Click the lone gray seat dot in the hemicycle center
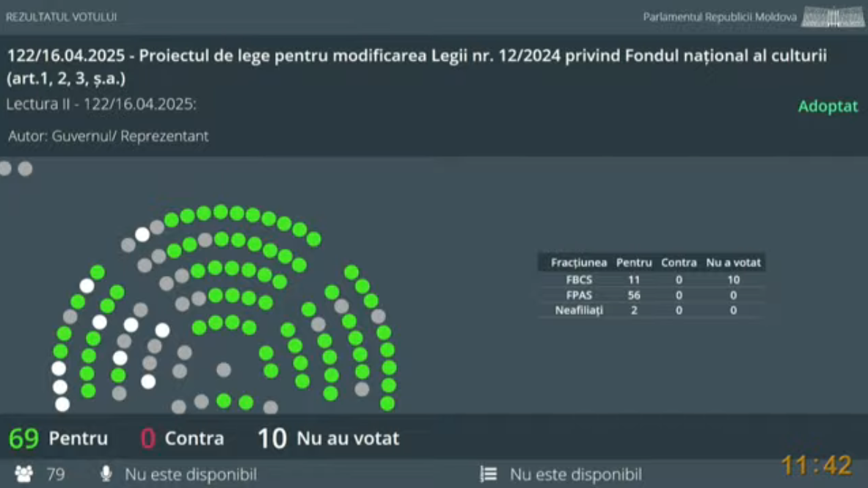The width and height of the screenshot is (868, 488). pos(224,370)
